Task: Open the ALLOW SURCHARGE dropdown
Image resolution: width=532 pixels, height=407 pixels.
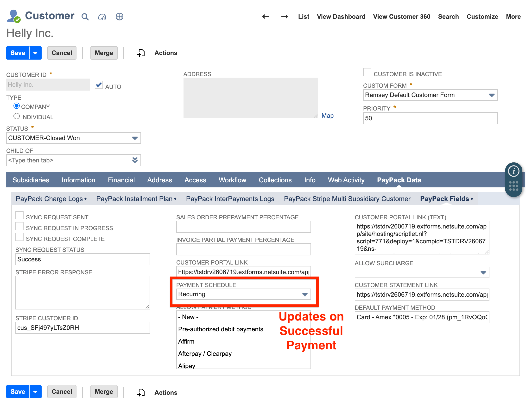Action: pyautogui.click(x=483, y=272)
